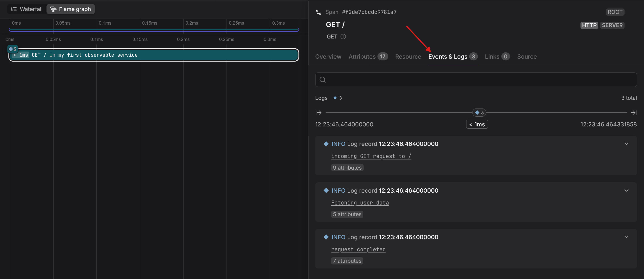Switch to Flame graph view
The width and height of the screenshot is (644, 279).
tap(70, 9)
